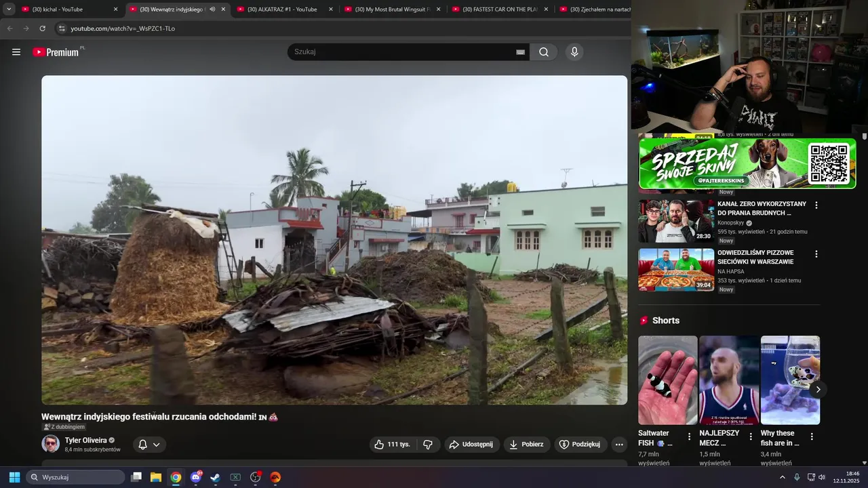The height and width of the screenshot is (488, 868).
Task: Open options menu for KANAŁ ZERO video
Action: pos(816,205)
